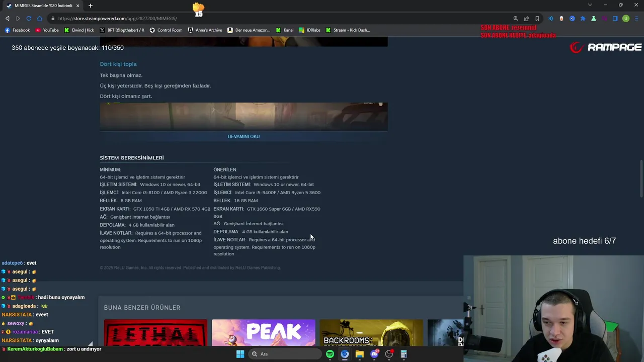Open the Windows Start menu
The height and width of the screenshot is (362, 644).
[240, 354]
